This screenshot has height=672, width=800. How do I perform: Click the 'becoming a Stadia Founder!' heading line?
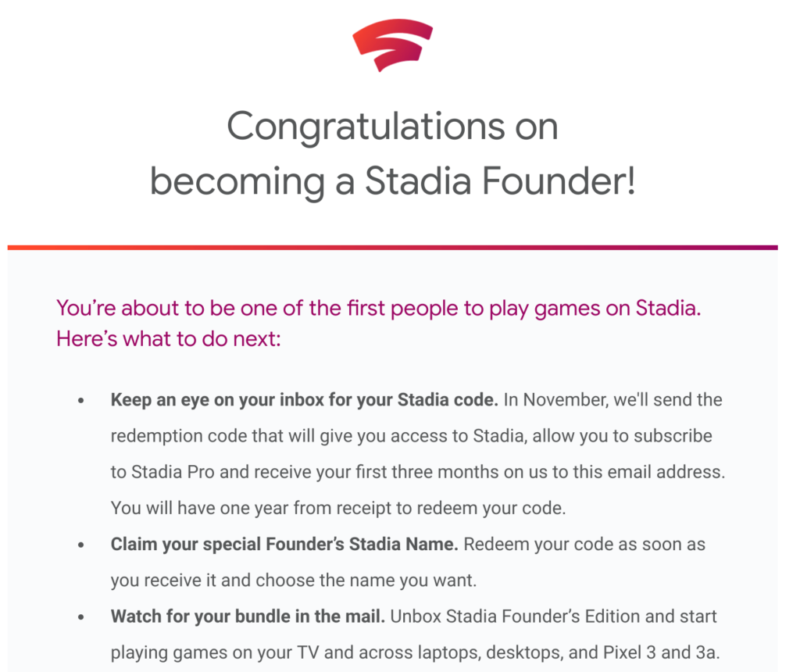(392, 181)
